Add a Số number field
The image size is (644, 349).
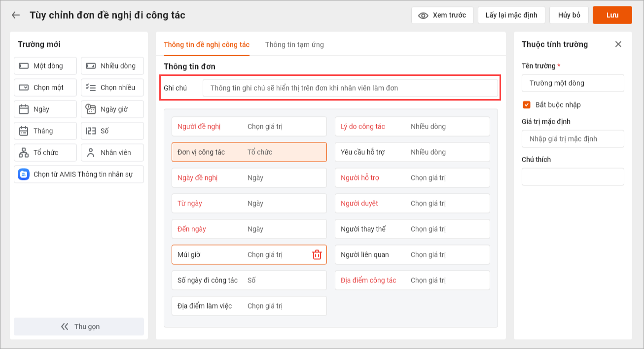pyautogui.click(x=112, y=131)
